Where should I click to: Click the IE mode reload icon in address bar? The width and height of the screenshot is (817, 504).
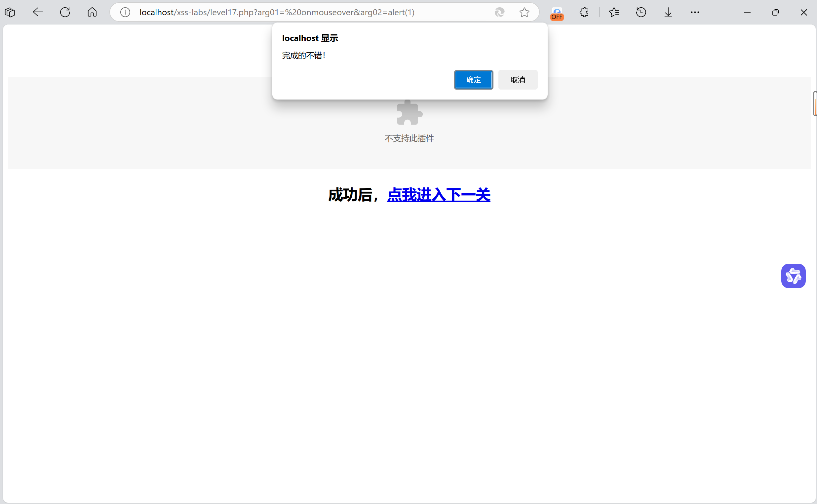click(x=499, y=12)
